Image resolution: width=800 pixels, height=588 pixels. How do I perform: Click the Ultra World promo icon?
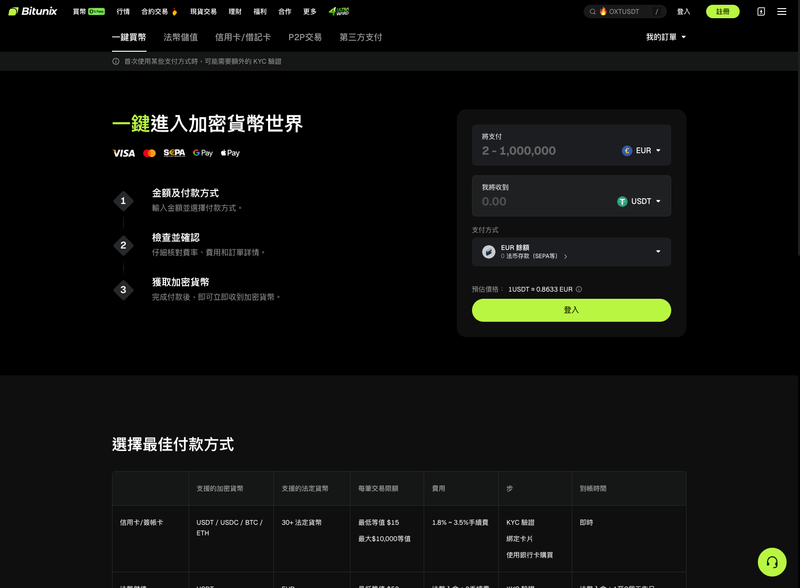pyautogui.click(x=339, y=11)
